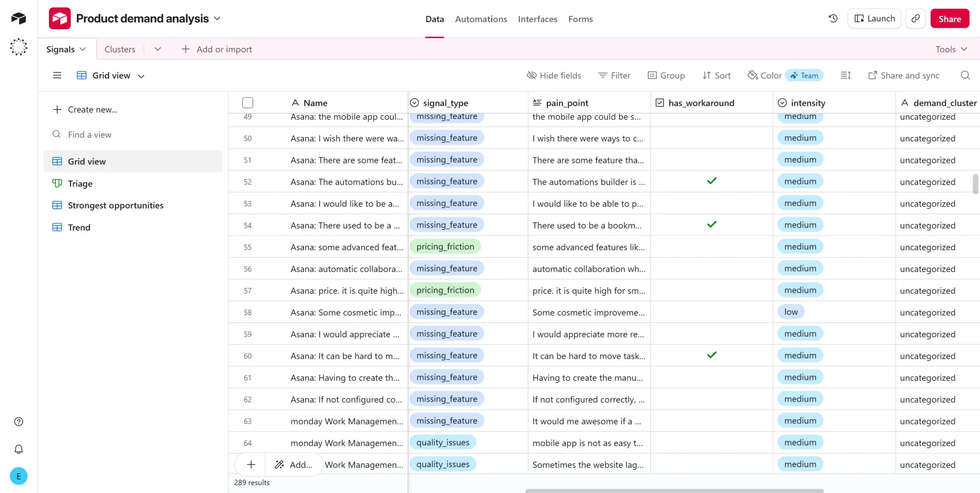Open row height settings icon
Screen dimensions: 980x493
846,75
